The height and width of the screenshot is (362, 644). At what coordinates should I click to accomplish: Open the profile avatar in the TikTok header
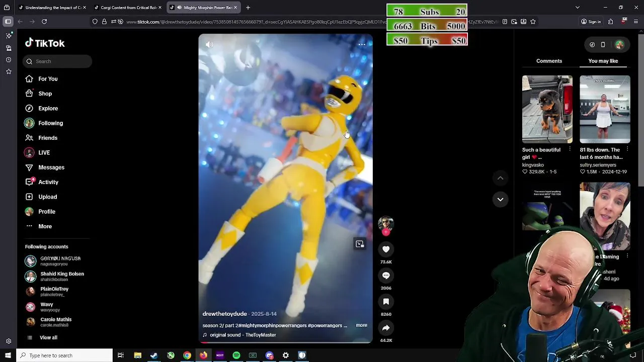point(619,45)
